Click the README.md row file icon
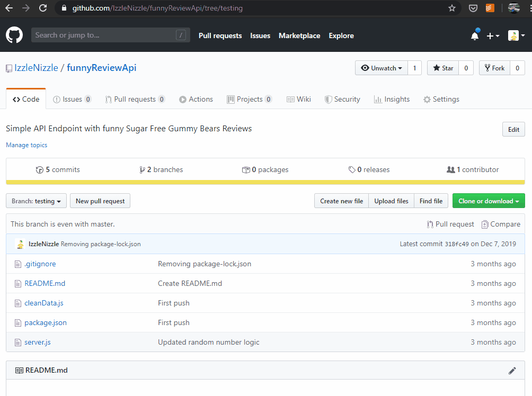Screen dimensions: 532x396 (x=18, y=283)
